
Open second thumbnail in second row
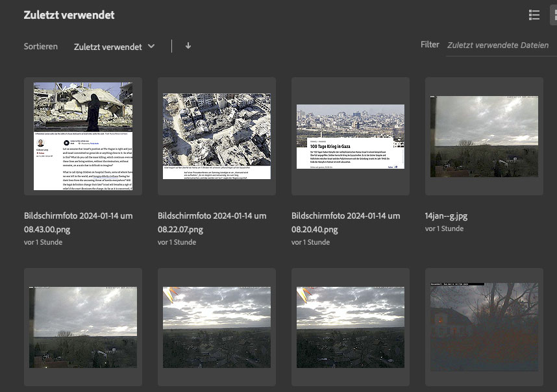pos(217,327)
